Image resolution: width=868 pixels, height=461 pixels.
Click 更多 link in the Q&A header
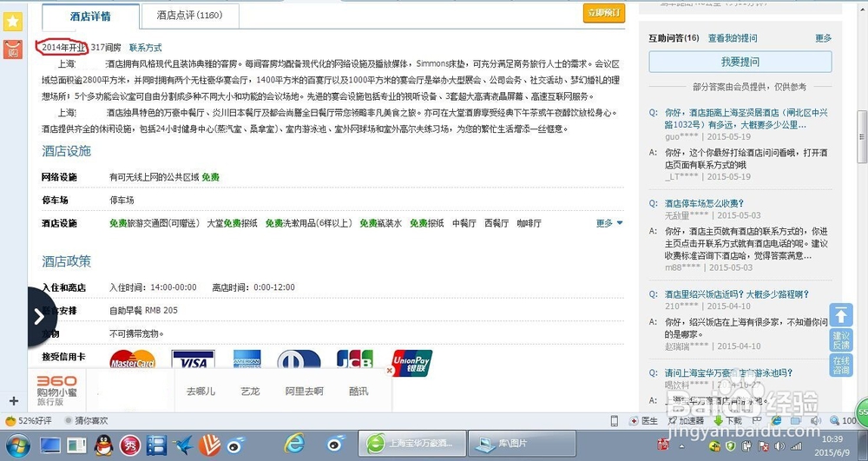[x=823, y=38]
